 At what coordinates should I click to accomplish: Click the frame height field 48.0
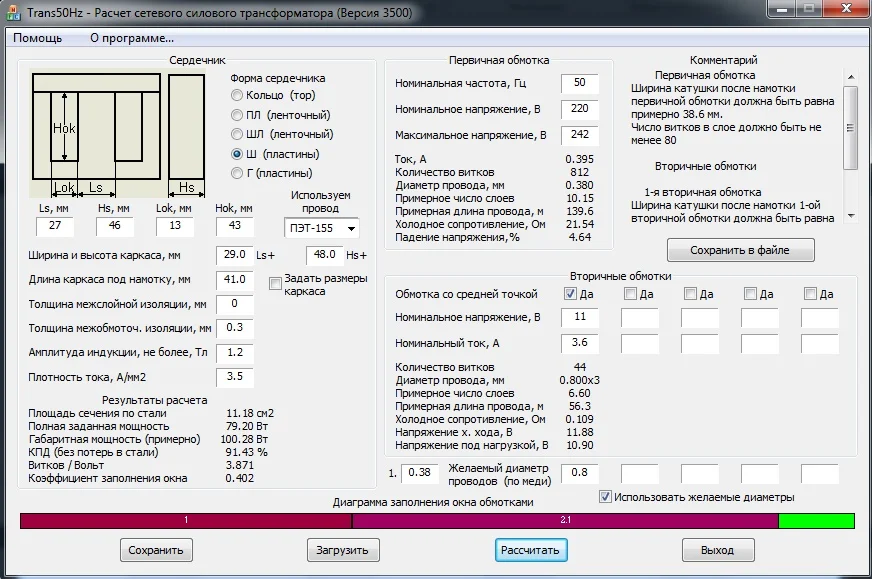click(324, 255)
